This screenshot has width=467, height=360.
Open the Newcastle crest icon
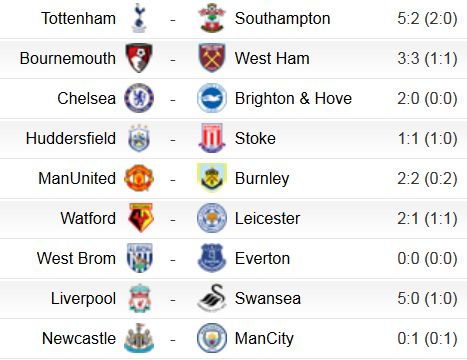139,338
